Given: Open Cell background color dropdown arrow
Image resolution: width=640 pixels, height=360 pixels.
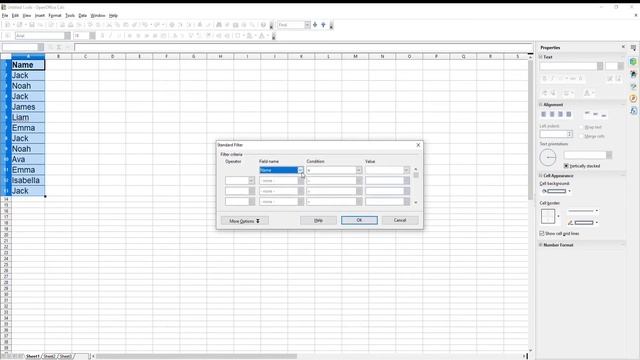Looking at the screenshot, I should [569, 191].
